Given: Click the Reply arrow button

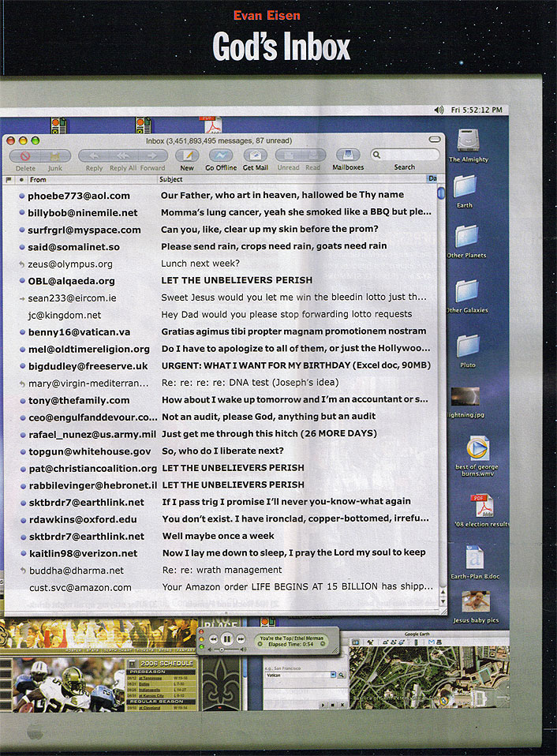Looking at the screenshot, I should coord(94,155).
